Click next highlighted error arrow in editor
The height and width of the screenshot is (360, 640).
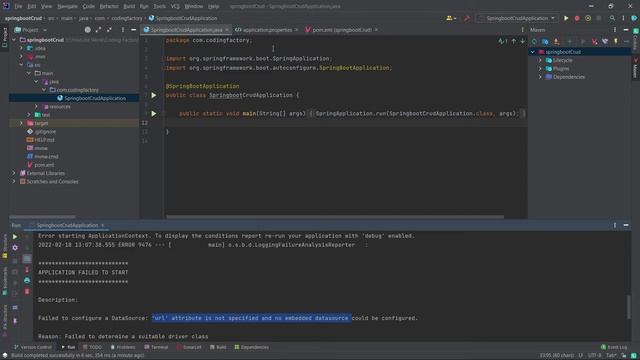[x=522, y=41]
